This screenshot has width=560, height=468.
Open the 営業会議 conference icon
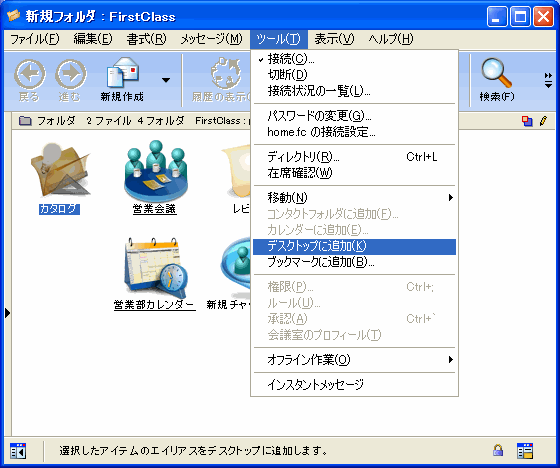click(x=156, y=171)
